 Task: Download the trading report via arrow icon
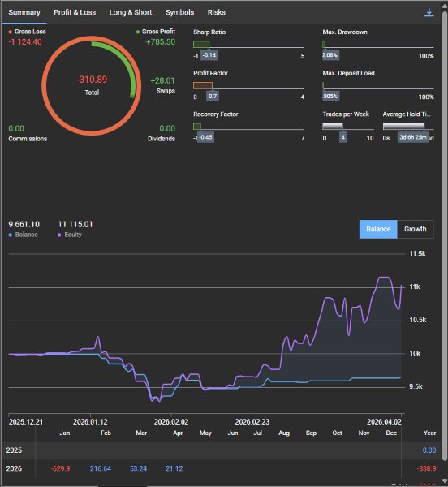point(429,12)
